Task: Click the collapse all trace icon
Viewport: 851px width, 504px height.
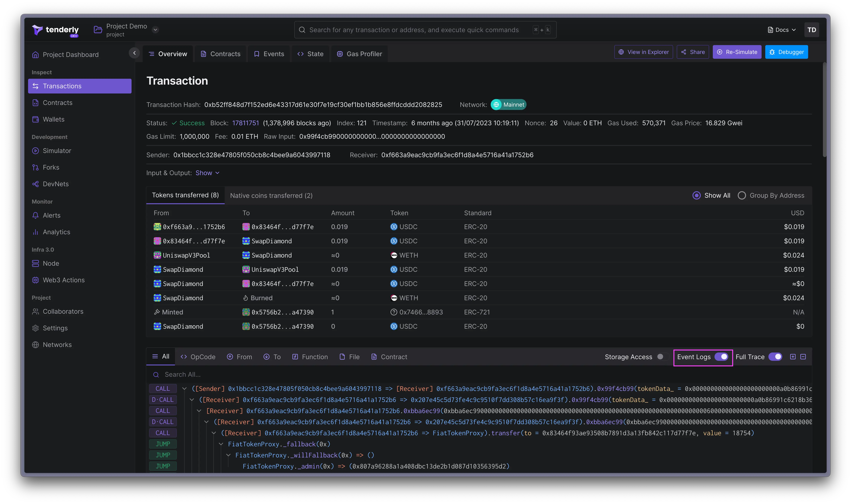Action: tap(803, 357)
